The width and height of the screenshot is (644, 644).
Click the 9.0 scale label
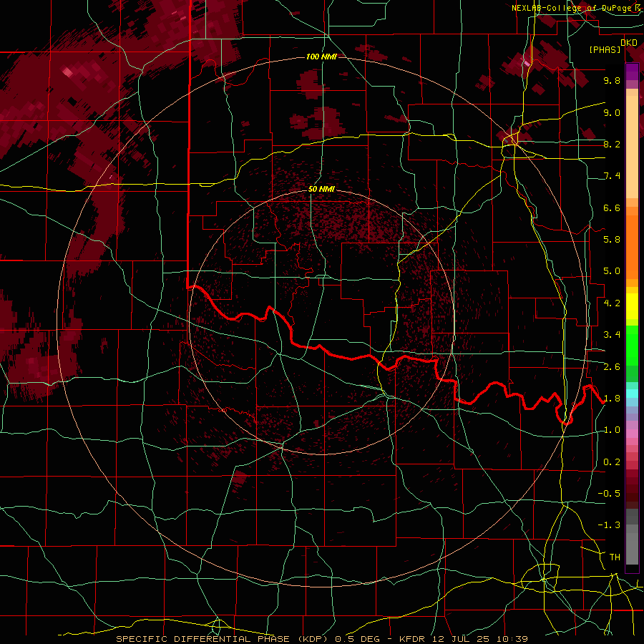tap(612, 112)
